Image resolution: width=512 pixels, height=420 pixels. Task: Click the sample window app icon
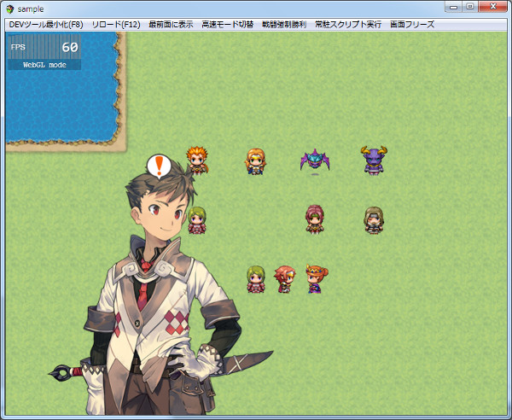(x=10, y=9)
